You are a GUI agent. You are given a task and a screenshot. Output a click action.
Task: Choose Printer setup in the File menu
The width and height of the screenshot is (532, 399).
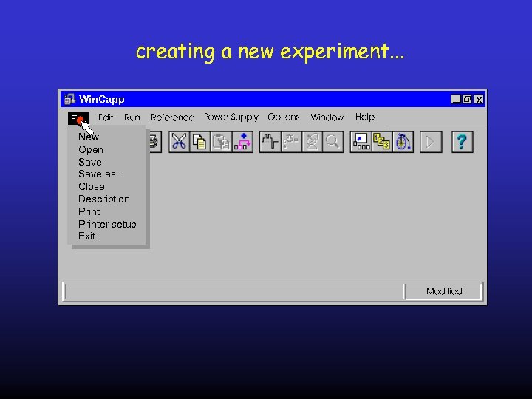click(x=107, y=225)
